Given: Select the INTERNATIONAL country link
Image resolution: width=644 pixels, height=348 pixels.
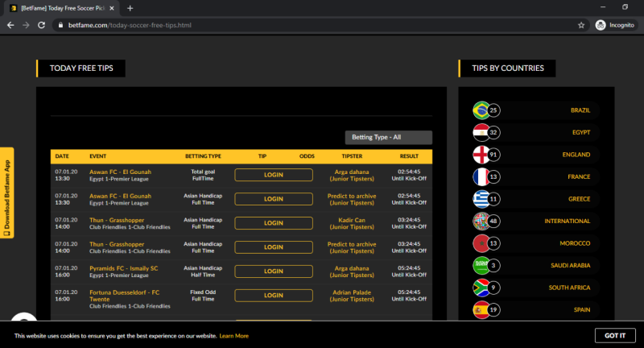Looking at the screenshot, I should click(568, 221).
